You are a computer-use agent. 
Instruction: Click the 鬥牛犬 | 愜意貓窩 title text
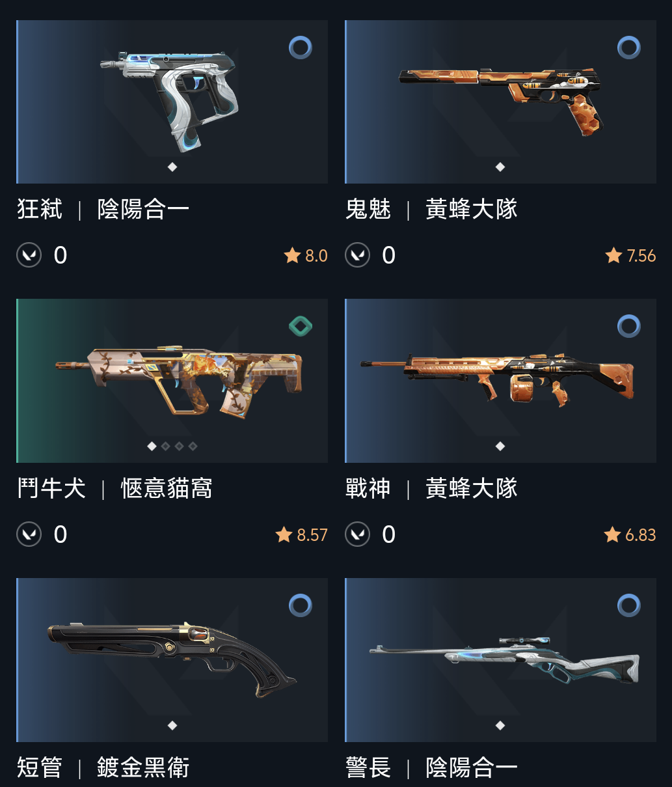115,488
